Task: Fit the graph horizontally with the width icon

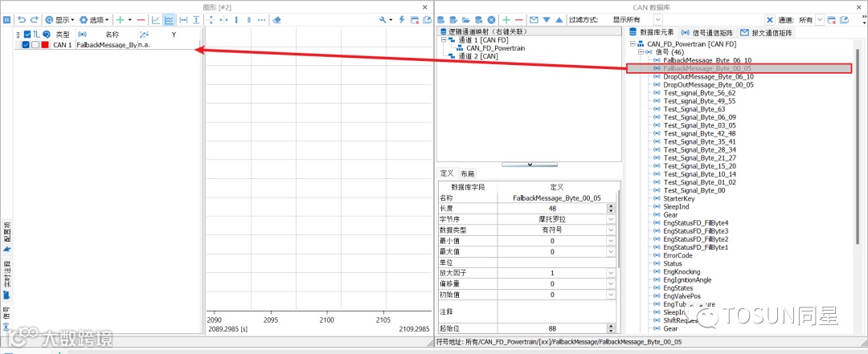Action: coord(184,19)
